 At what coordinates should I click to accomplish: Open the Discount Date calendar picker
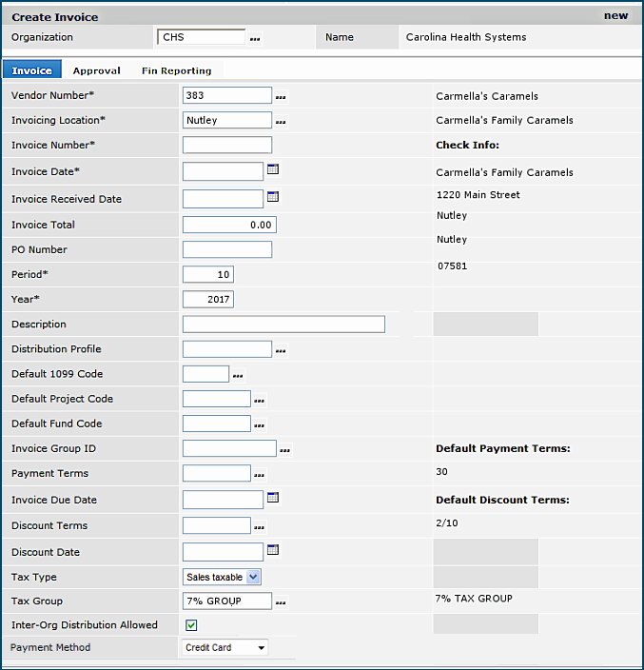(x=273, y=550)
